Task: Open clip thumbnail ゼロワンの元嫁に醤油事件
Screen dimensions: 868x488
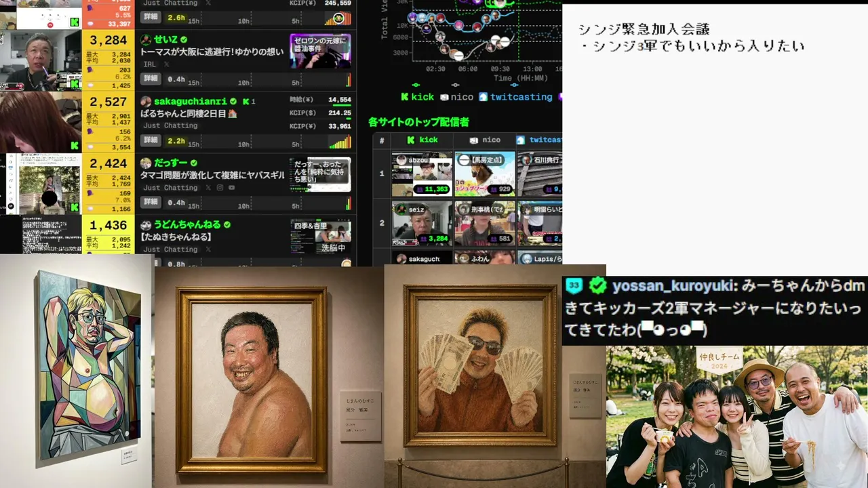Action: point(320,52)
